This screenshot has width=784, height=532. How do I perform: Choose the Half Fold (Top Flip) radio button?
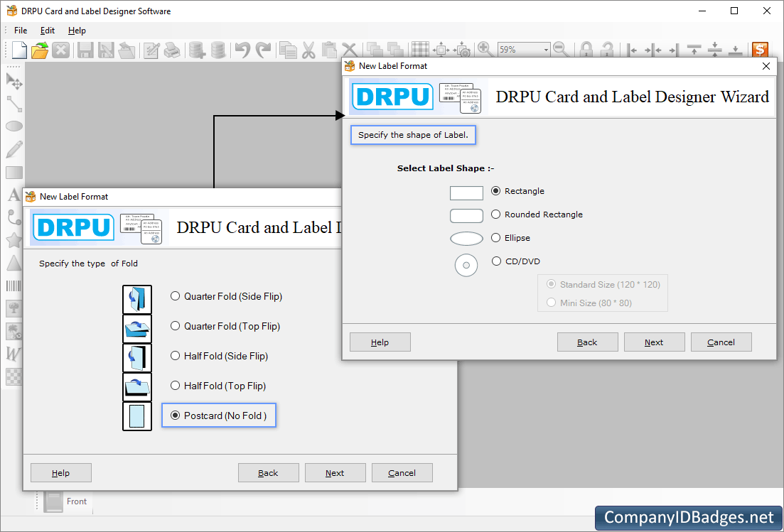coord(175,386)
